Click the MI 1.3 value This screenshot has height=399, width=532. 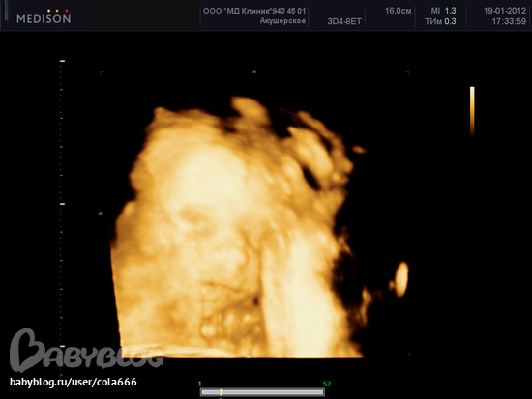click(x=443, y=11)
